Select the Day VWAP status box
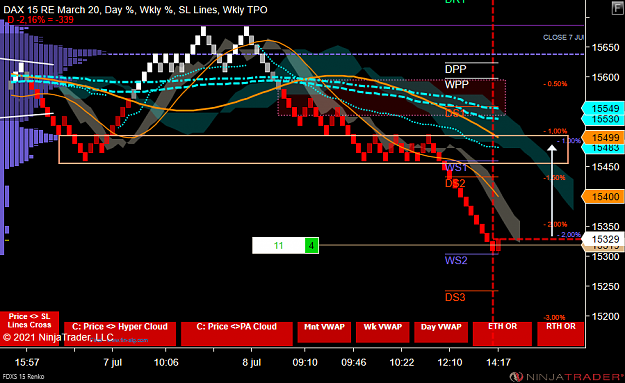The width and height of the screenshot is (625, 383). click(441, 332)
